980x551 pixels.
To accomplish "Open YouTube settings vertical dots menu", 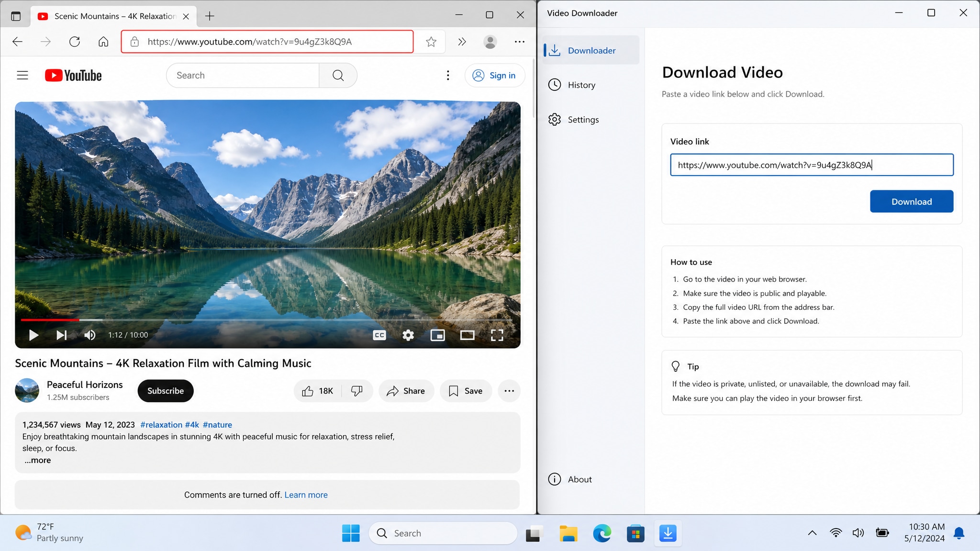I will click(x=448, y=76).
